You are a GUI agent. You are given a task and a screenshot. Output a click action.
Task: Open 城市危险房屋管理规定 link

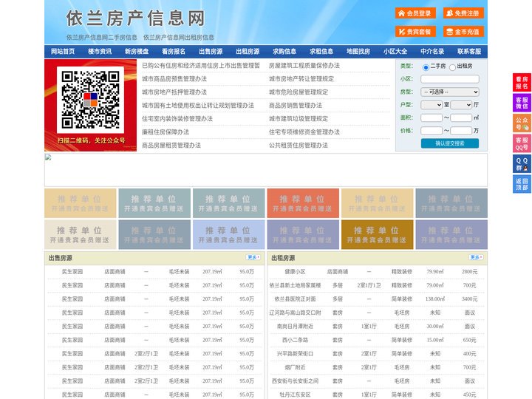pyautogui.click(x=299, y=92)
